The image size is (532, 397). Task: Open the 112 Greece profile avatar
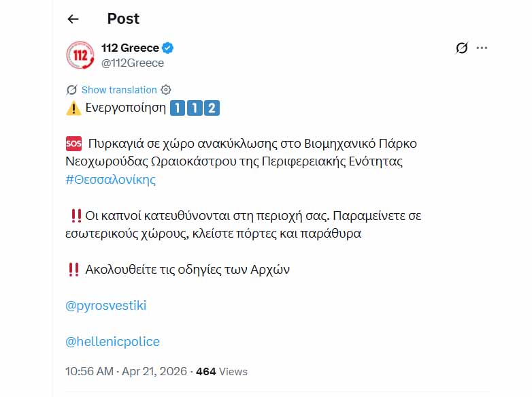80,55
